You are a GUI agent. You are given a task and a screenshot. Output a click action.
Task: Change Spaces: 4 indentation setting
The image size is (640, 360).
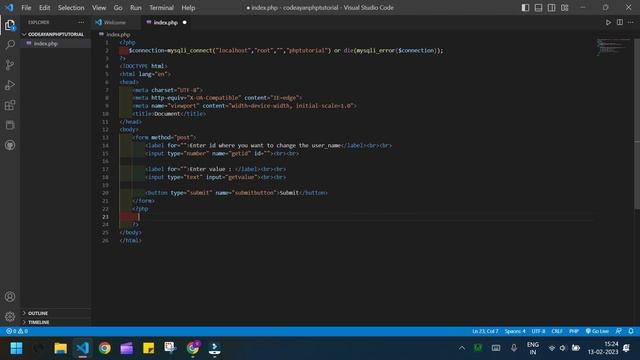coord(515,331)
